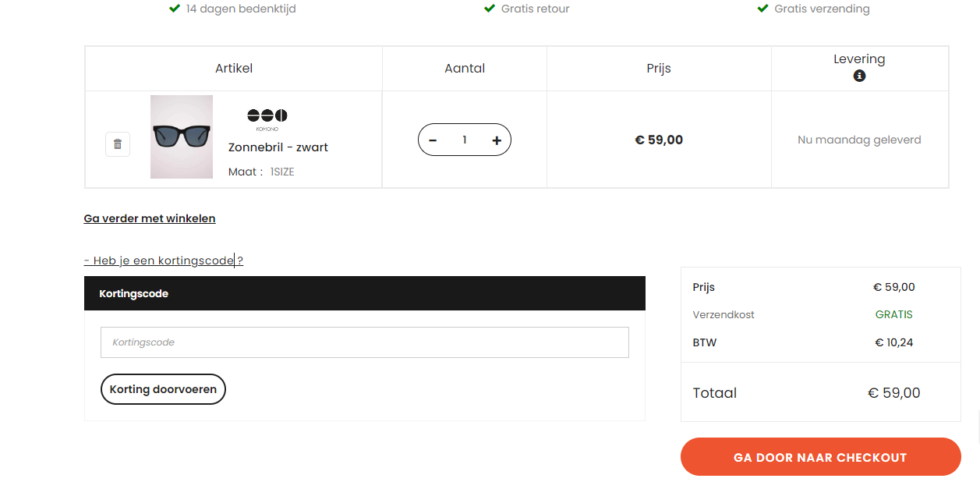Viewport: 980px width, 482px height.
Task: Collapse the Heb je een kortingscode section
Action: coord(164,260)
